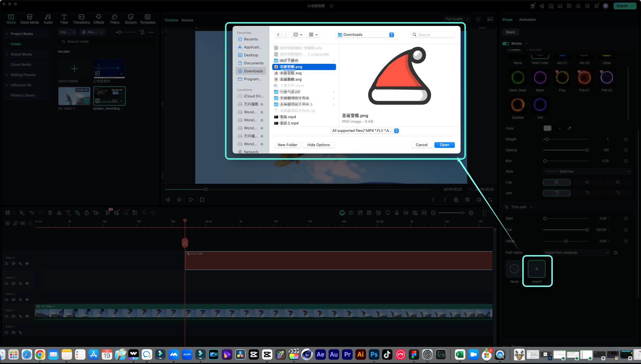Select the Neon Dash stroke preset
The image size is (641, 364).
click(x=518, y=78)
